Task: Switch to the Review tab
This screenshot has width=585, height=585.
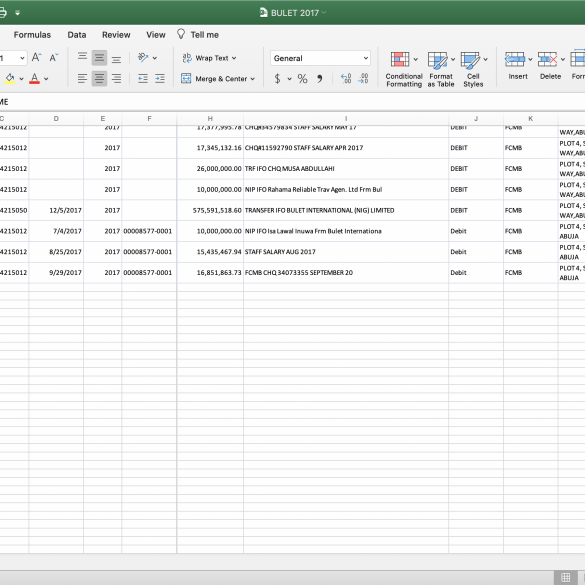Action: click(x=116, y=35)
